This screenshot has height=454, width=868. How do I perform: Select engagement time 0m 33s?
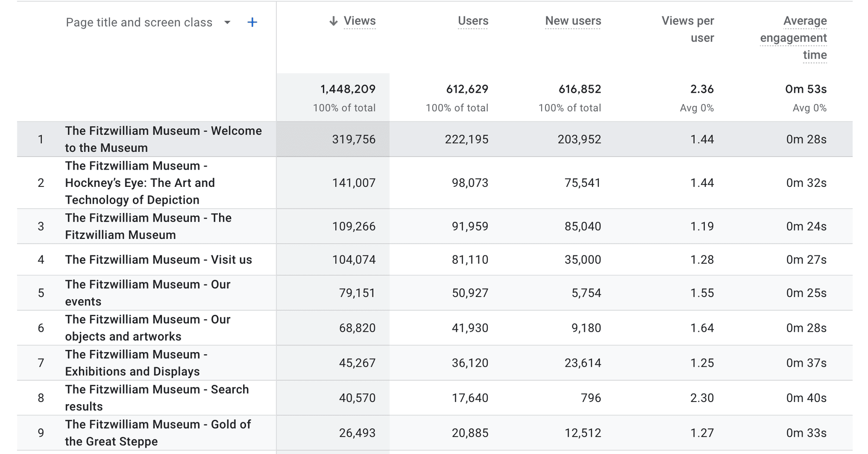(806, 433)
